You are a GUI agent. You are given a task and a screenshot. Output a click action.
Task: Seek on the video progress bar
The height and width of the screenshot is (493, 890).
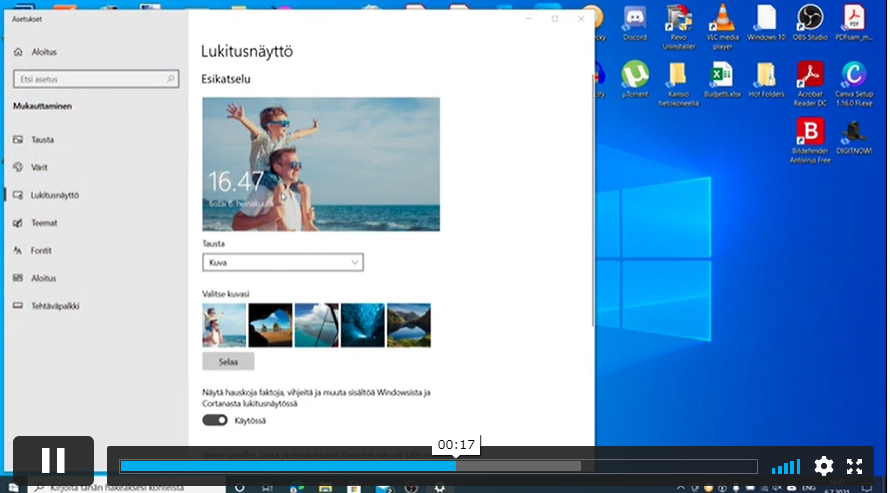coord(438,466)
